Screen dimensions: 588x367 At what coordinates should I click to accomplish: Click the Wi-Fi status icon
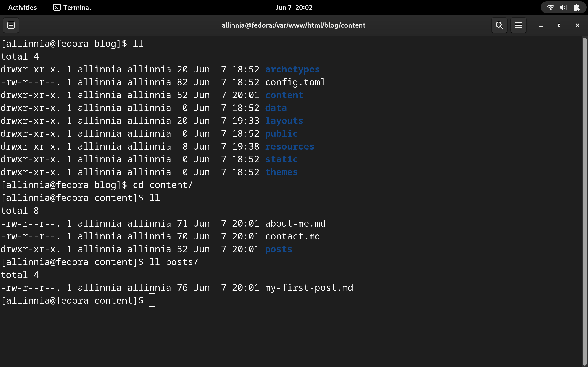click(x=550, y=8)
